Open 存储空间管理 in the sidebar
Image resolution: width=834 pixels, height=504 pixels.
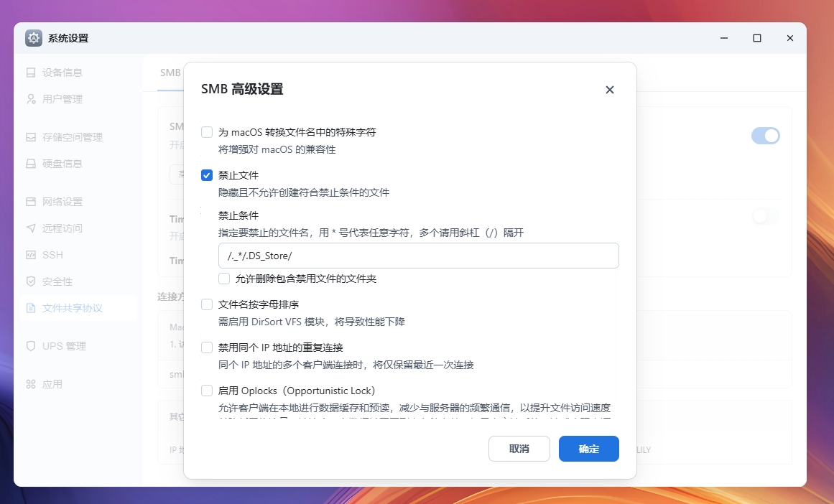point(78,137)
